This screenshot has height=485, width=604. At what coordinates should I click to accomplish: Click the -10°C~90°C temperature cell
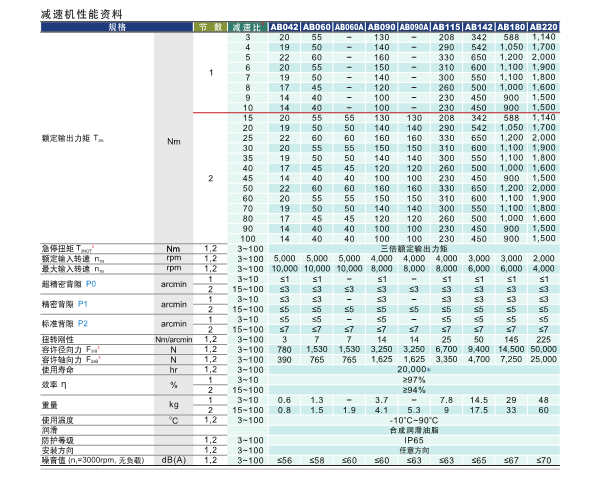tap(413, 419)
